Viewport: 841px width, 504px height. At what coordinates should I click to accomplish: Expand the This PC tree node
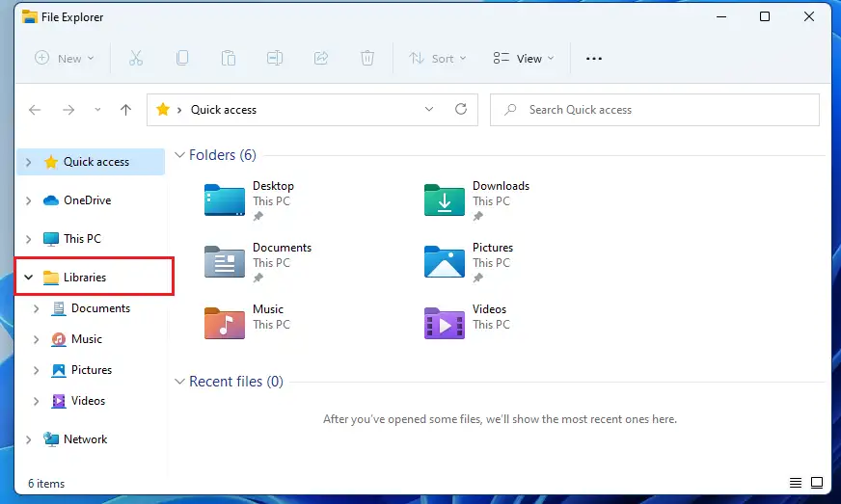(x=28, y=239)
